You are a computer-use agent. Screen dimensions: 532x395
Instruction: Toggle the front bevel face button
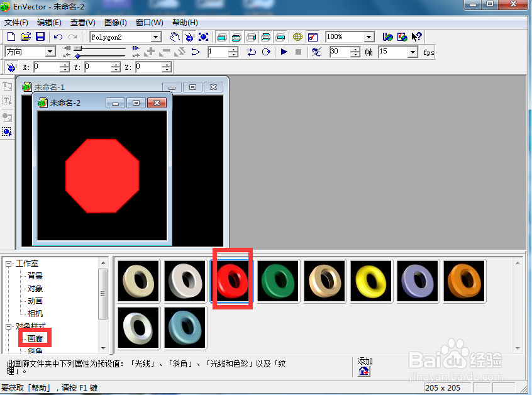[x=236, y=37]
